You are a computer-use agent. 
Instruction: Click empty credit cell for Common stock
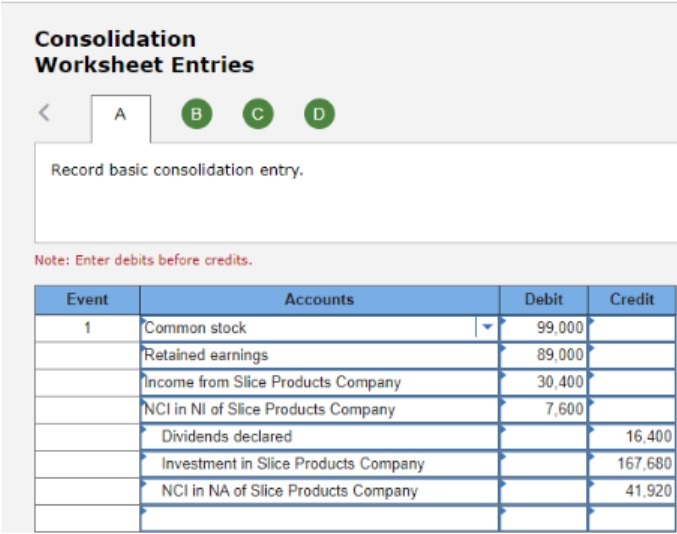click(633, 328)
